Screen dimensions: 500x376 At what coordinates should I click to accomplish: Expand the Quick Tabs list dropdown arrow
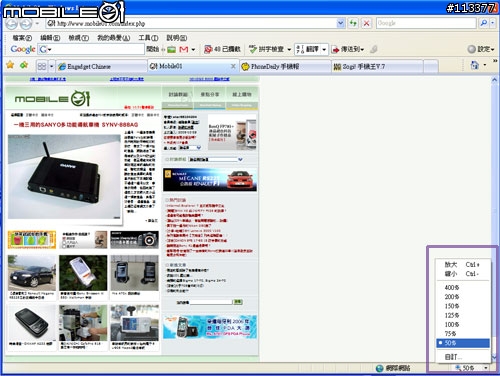[51, 66]
